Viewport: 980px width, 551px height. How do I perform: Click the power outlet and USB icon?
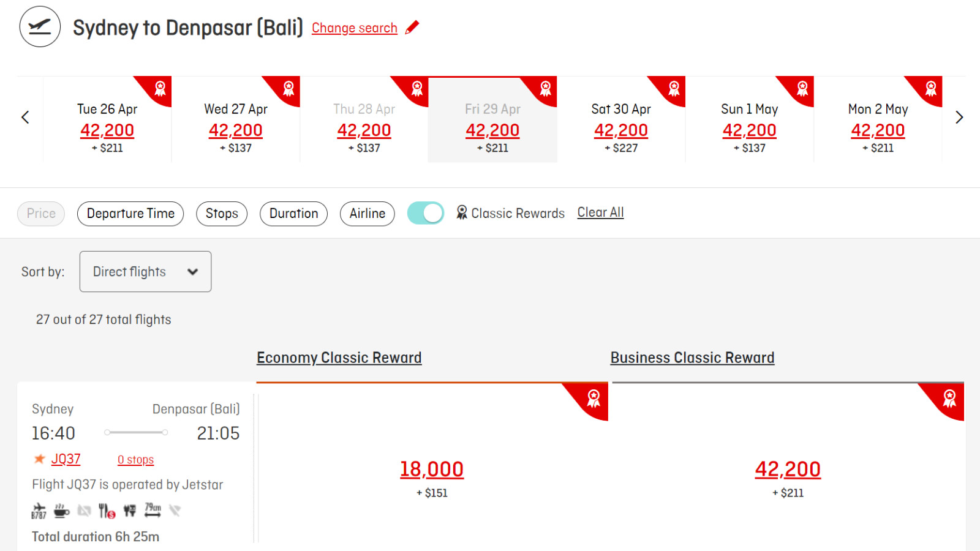click(x=129, y=511)
